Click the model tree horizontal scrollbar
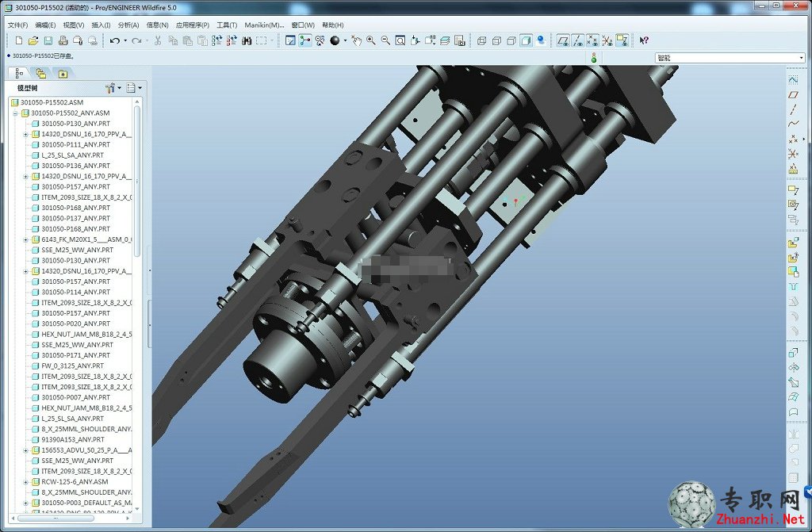 tap(56, 518)
